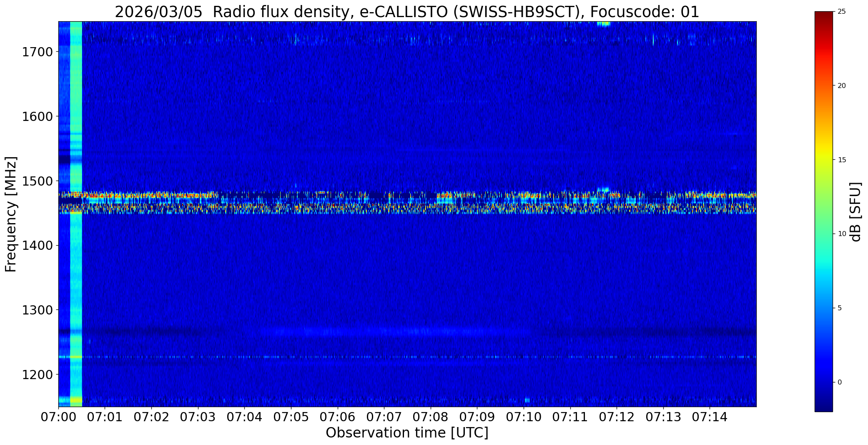Click the bright vertical calibration stripe after 07:00
This screenshot has width=868, height=445.
(x=76, y=214)
